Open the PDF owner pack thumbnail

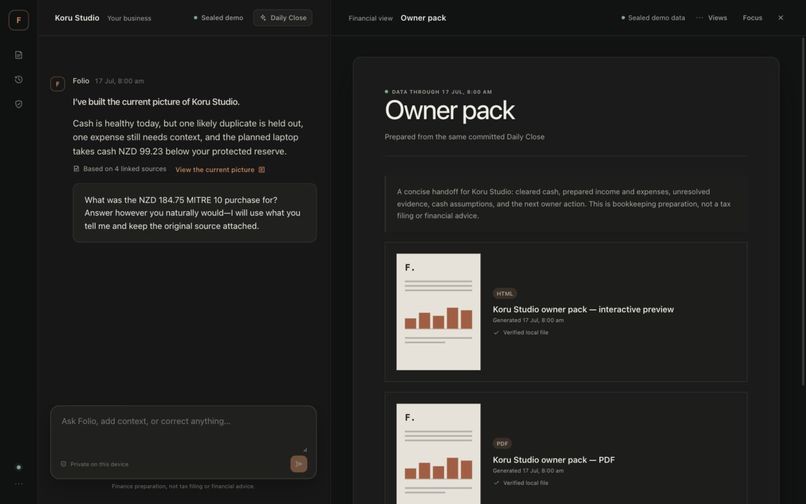coord(438,454)
